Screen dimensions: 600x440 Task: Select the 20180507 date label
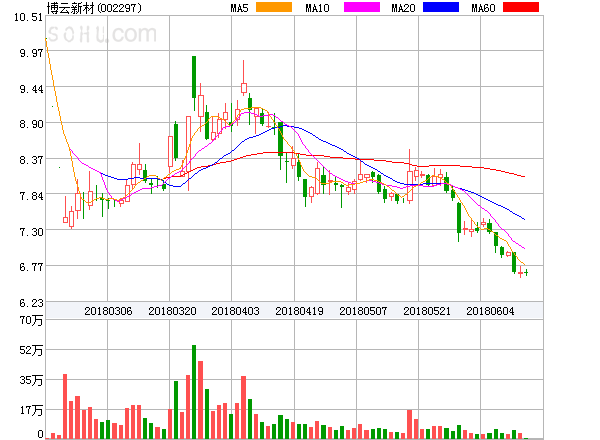click(363, 311)
